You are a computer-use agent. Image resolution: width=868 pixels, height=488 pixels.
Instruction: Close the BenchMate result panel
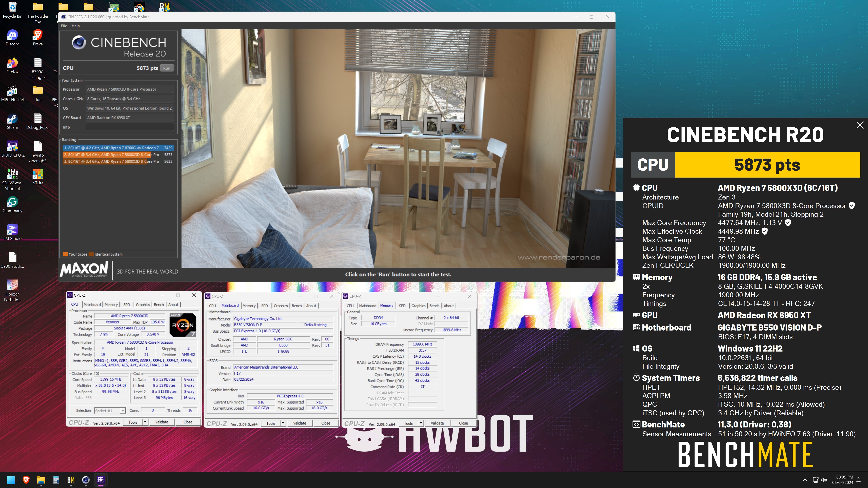(x=860, y=125)
